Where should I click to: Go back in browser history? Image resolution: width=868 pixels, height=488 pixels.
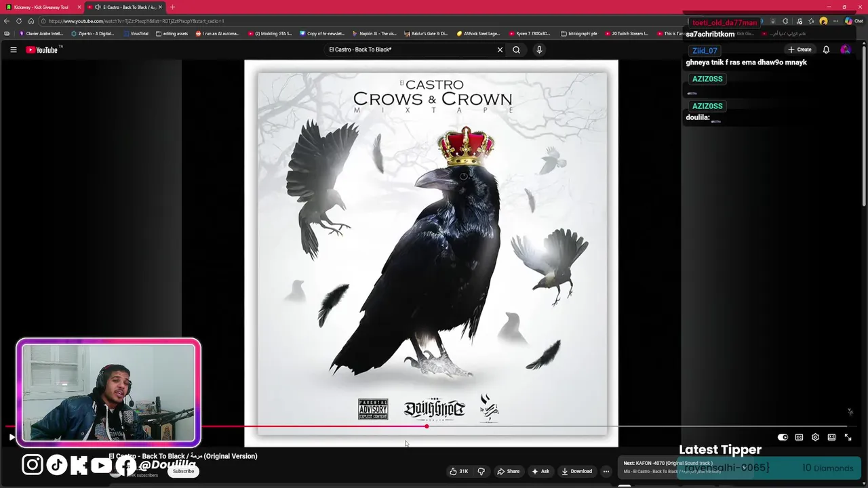tap(7, 21)
